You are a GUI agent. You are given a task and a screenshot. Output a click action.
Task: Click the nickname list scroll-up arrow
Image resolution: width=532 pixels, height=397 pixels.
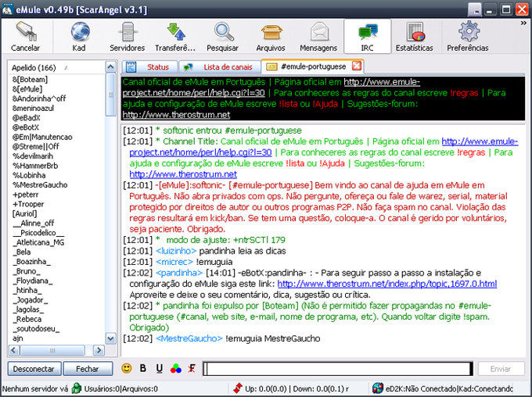click(110, 66)
